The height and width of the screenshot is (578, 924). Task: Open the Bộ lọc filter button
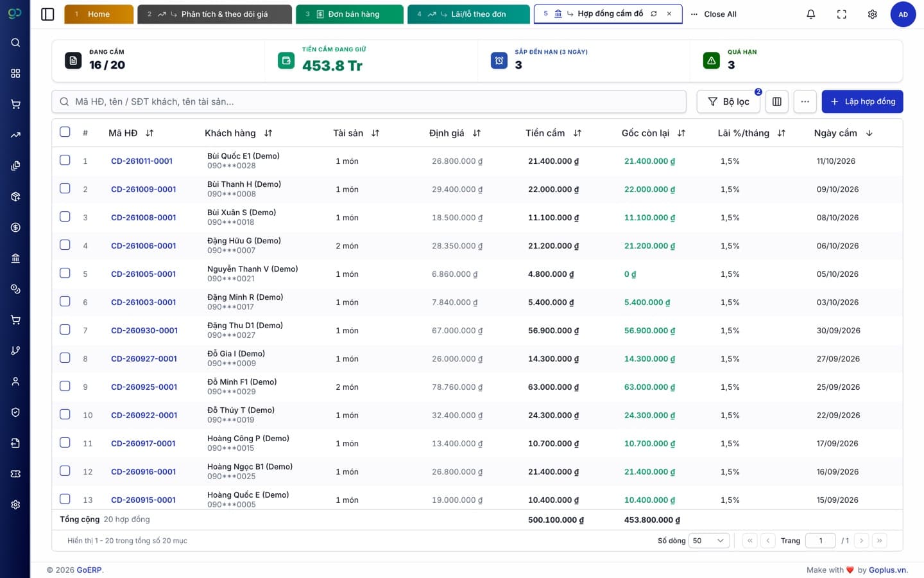tap(728, 101)
